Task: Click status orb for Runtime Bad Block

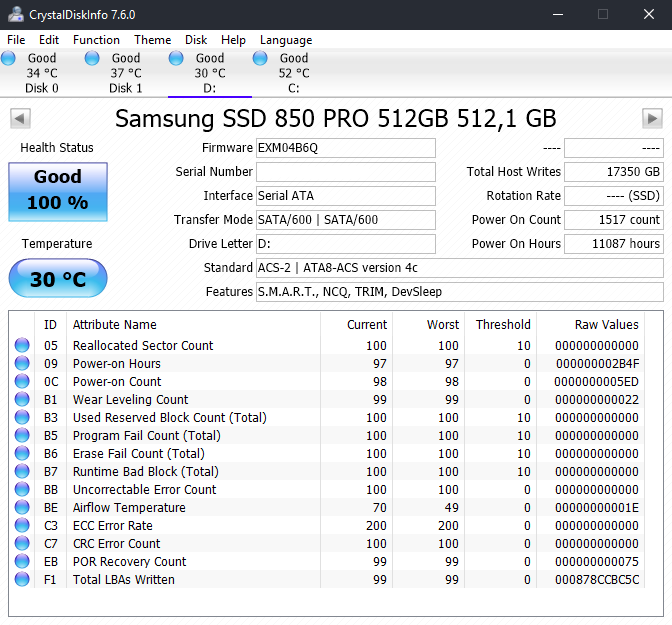Action: (x=22, y=471)
